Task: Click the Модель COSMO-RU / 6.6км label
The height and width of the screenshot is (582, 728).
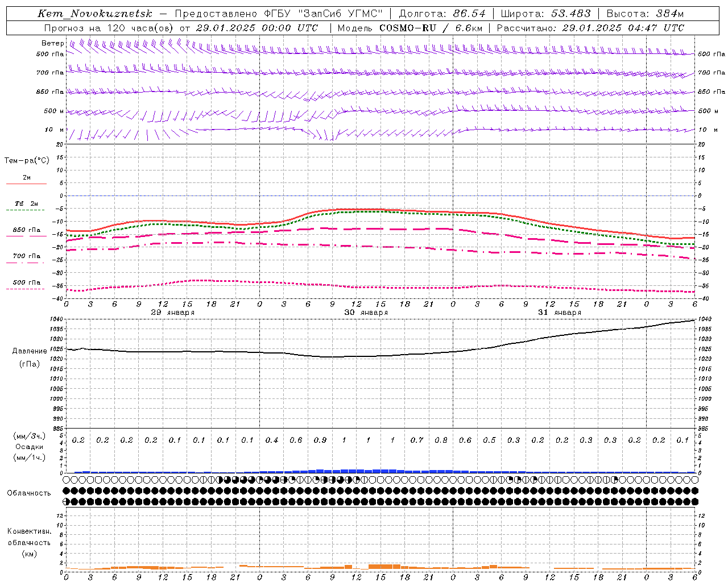Action: click(x=410, y=28)
